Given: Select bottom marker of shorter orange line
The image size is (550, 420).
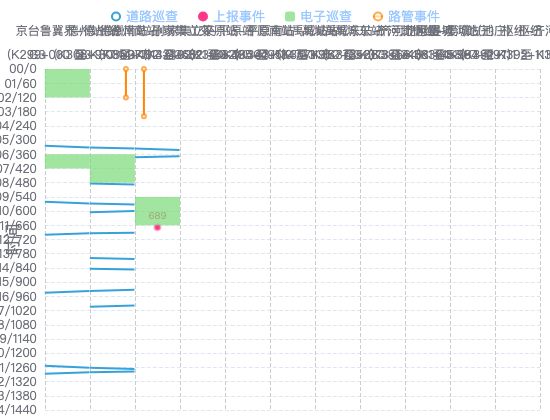Looking at the screenshot, I should click(126, 98).
